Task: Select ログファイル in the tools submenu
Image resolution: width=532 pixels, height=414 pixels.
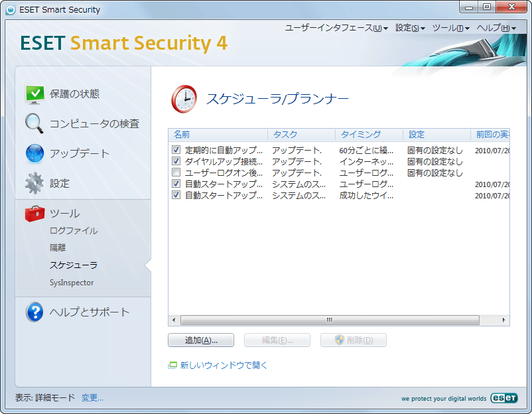Action: pyautogui.click(x=74, y=231)
